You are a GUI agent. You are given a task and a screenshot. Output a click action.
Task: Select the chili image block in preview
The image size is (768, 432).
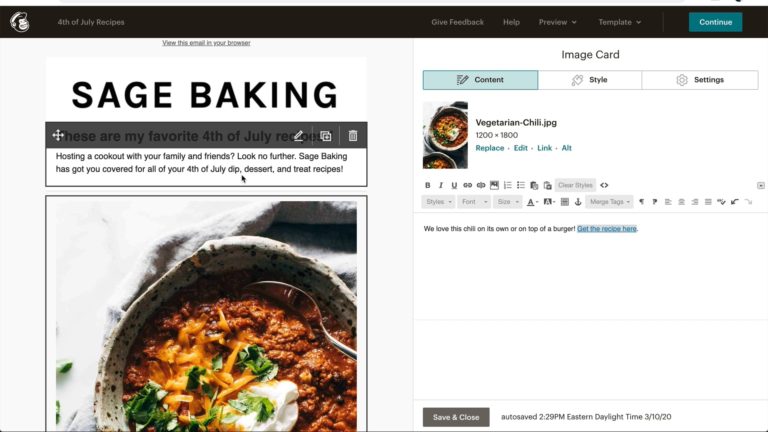tap(206, 313)
